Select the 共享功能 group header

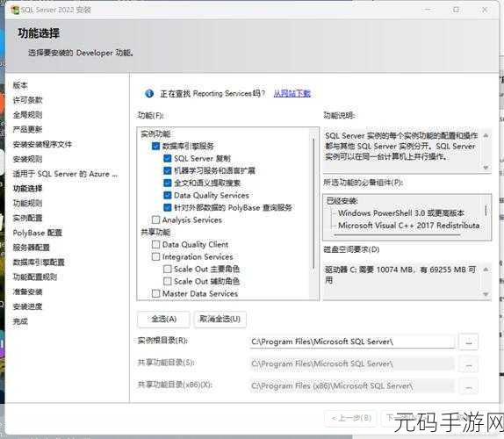[155, 232]
